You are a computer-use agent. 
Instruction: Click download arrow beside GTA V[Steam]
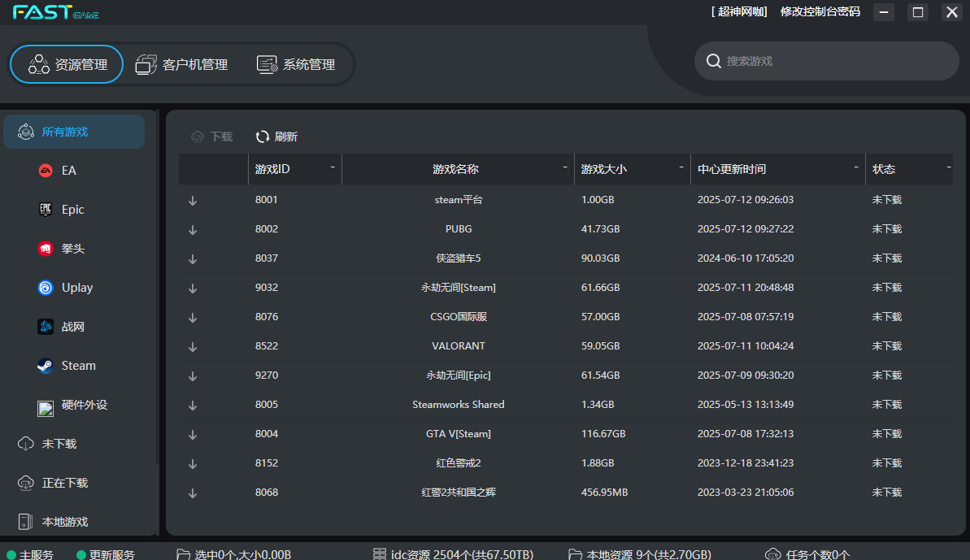pos(193,435)
